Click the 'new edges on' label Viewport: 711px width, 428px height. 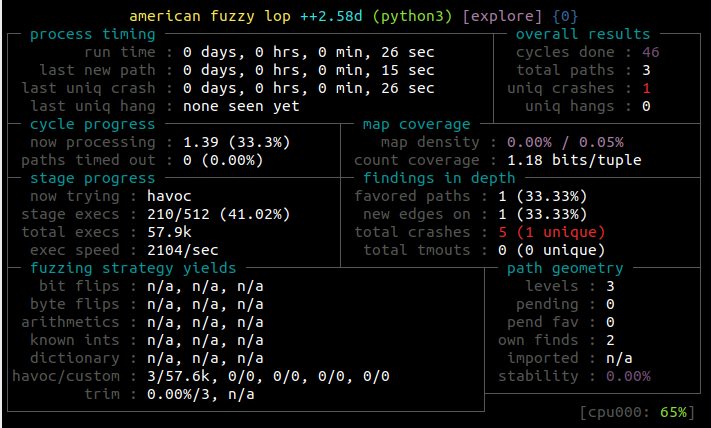[417, 214]
